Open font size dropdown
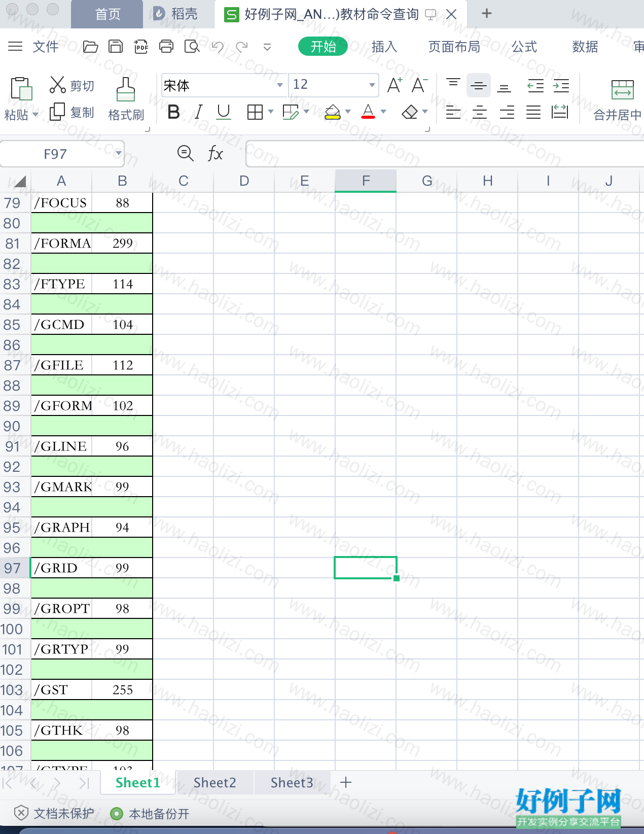The height and width of the screenshot is (834, 644). [372, 85]
